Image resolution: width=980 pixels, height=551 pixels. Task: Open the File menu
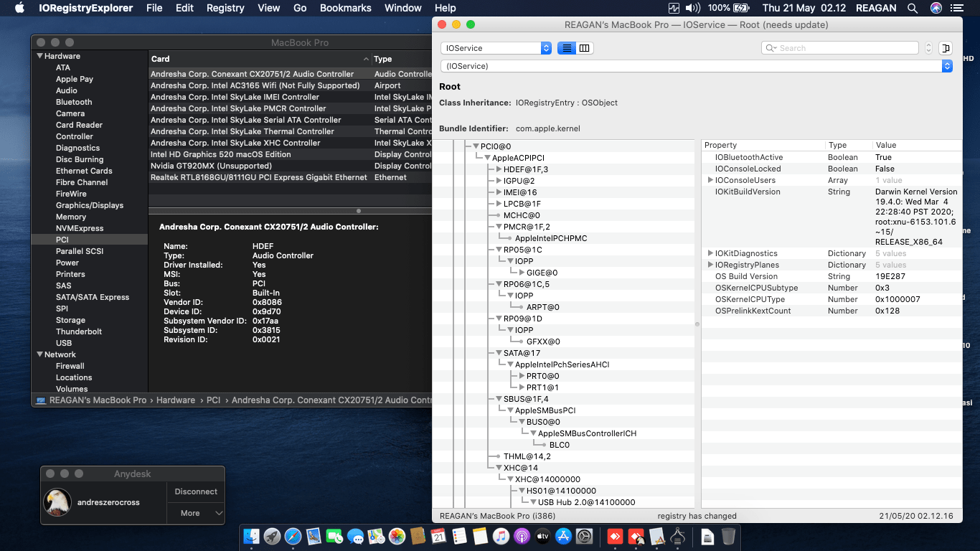(x=154, y=8)
